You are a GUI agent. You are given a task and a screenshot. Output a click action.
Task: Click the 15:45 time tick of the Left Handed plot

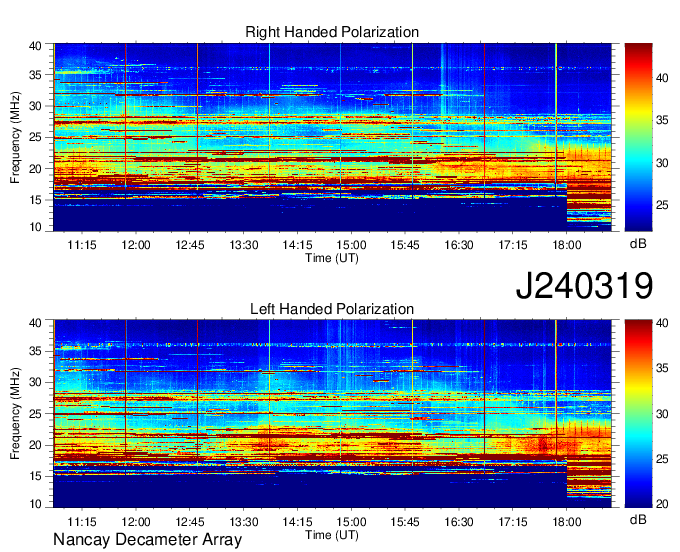click(x=405, y=522)
